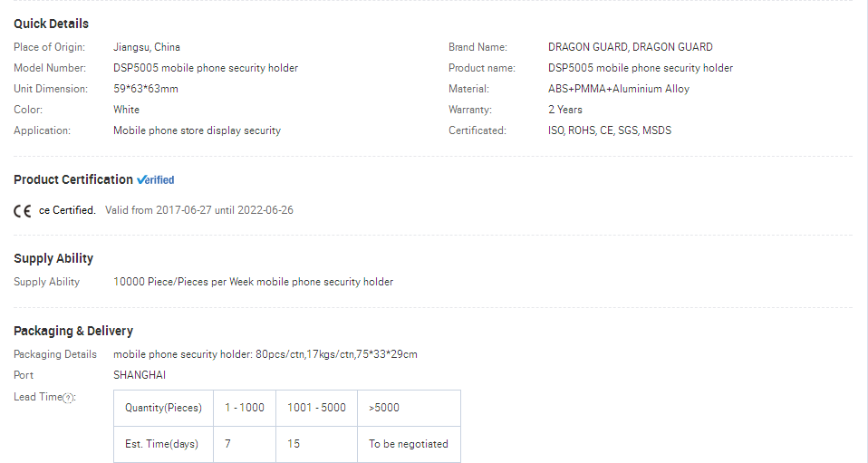Click the Product Certification heading
The width and height of the screenshot is (868, 463).
coord(73,179)
